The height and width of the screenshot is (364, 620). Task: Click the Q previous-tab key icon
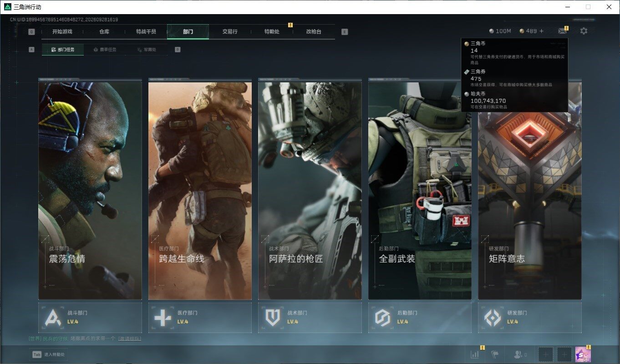(x=31, y=32)
